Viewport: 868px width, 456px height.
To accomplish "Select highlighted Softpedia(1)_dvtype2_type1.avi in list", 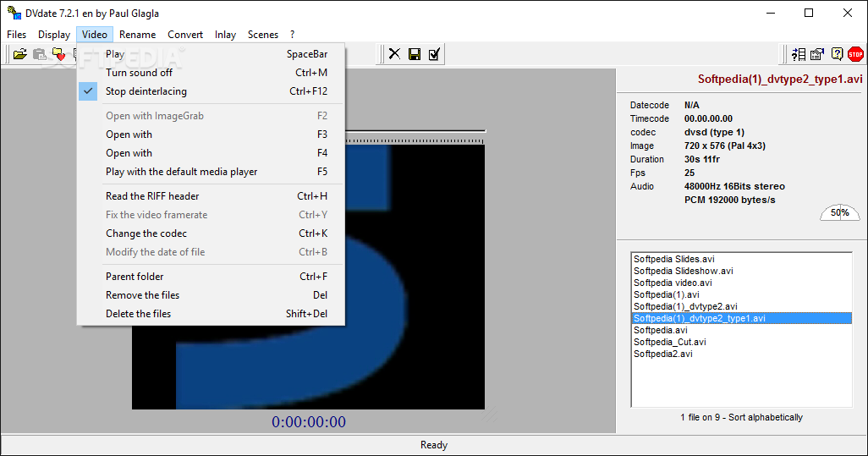I will point(742,318).
